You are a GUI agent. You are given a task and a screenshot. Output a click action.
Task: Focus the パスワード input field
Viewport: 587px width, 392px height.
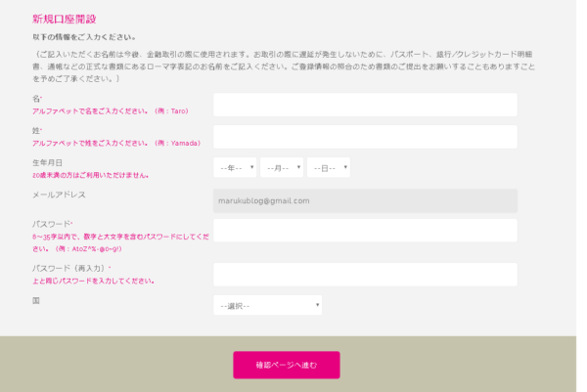coord(365,231)
